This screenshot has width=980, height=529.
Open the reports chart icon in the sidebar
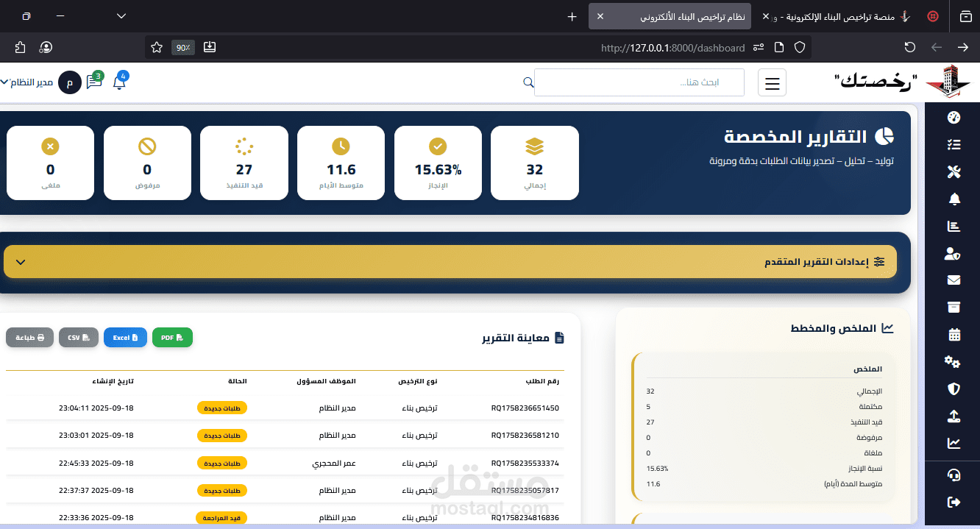[954, 226]
